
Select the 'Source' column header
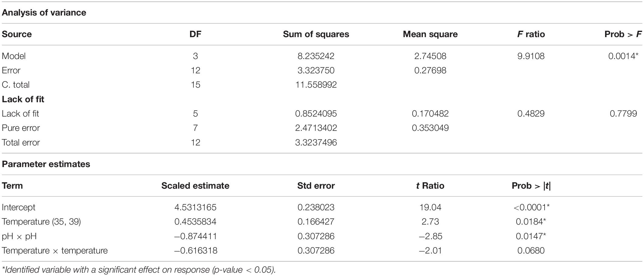17,34
